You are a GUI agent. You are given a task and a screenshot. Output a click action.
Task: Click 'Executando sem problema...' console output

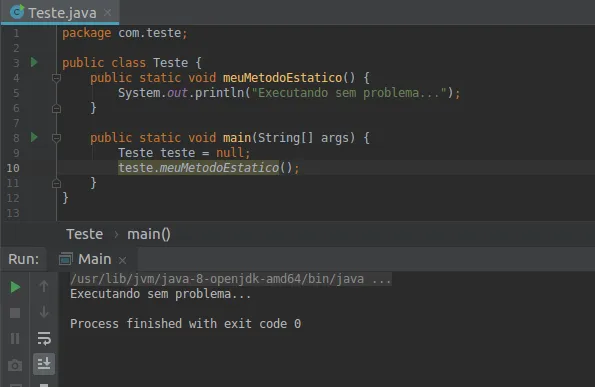161,294
